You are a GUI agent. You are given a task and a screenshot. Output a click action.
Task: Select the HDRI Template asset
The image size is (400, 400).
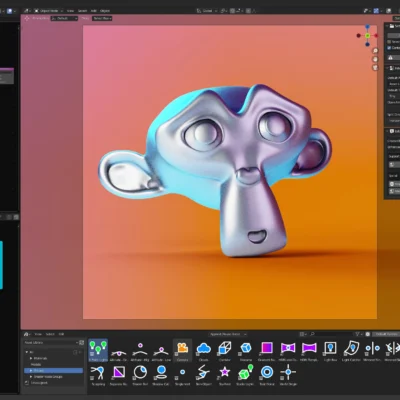[x=309, y=350]
